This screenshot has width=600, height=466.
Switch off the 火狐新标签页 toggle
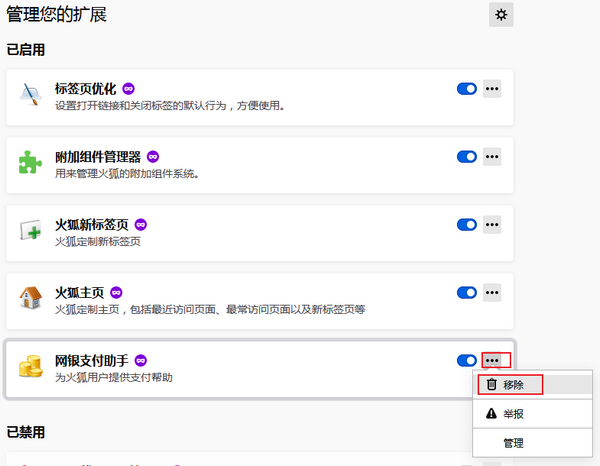point(466,224)
